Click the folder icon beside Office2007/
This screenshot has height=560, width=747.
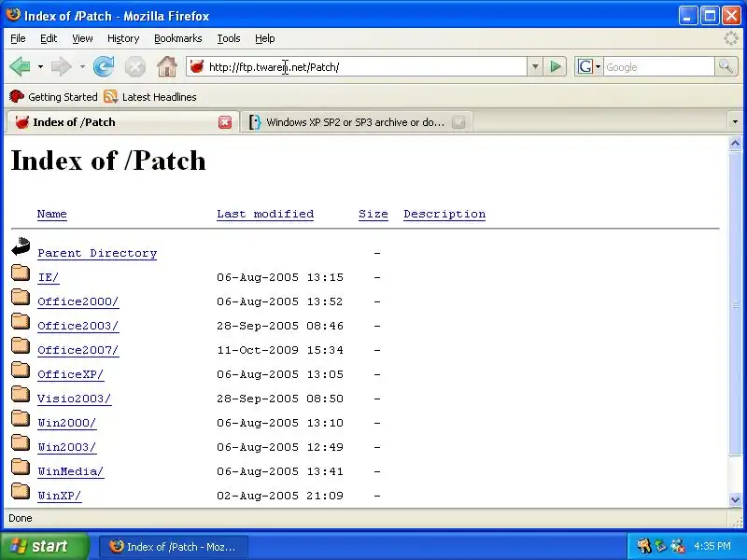tap(21, 345)
